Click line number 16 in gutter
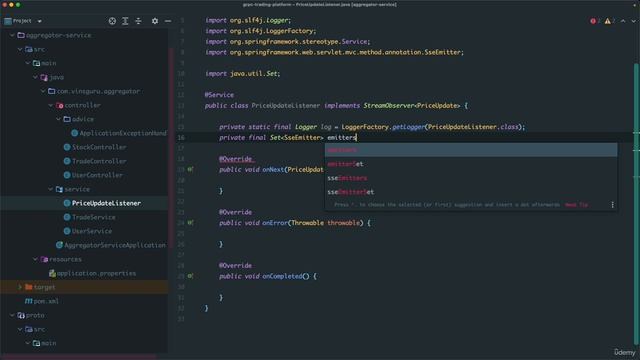 point(181,138)
